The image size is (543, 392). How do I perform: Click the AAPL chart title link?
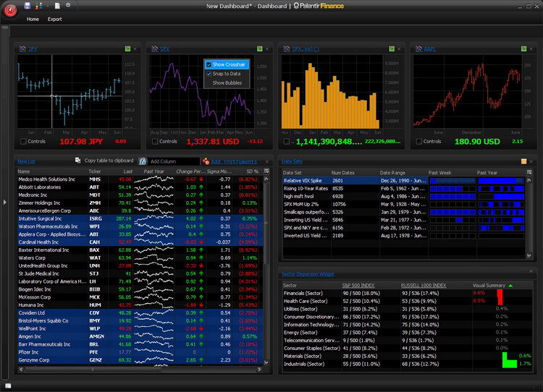pyautogui.click(x=430, y=49)
